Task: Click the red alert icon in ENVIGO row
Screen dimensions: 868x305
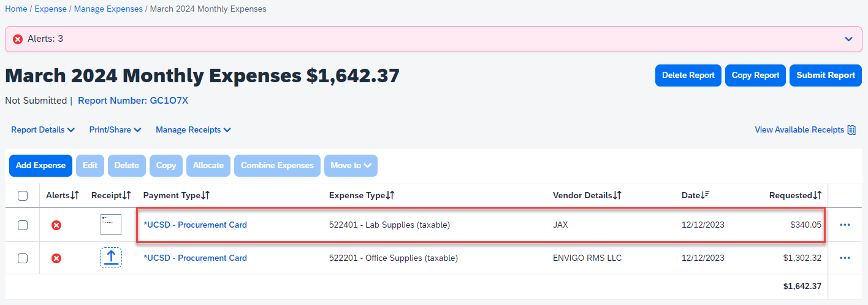Action: point(56,258)
